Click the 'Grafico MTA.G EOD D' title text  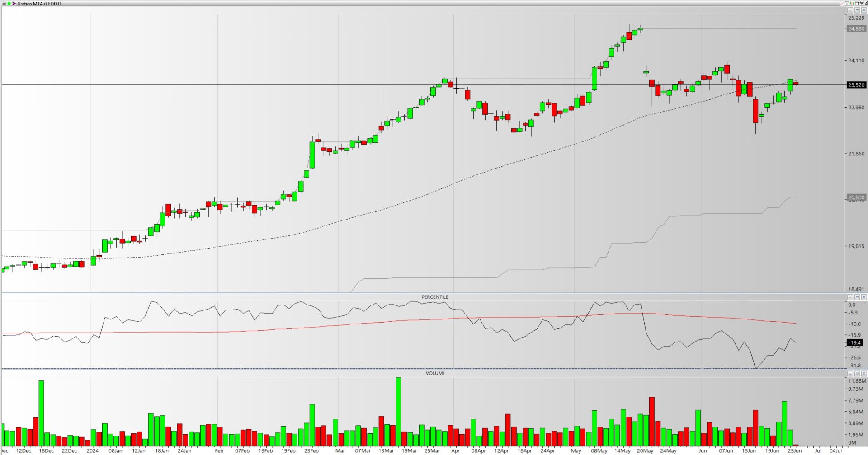click(39, 4)
